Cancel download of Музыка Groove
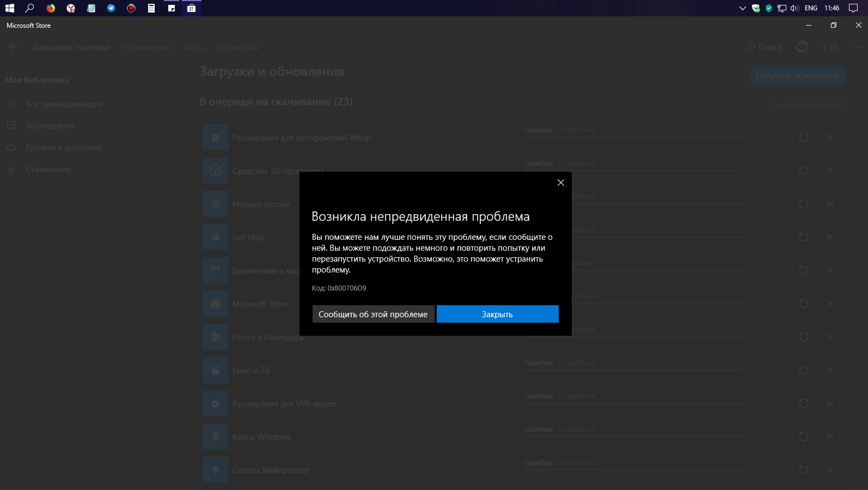The image size is (868, 490). tap(830, 204)
